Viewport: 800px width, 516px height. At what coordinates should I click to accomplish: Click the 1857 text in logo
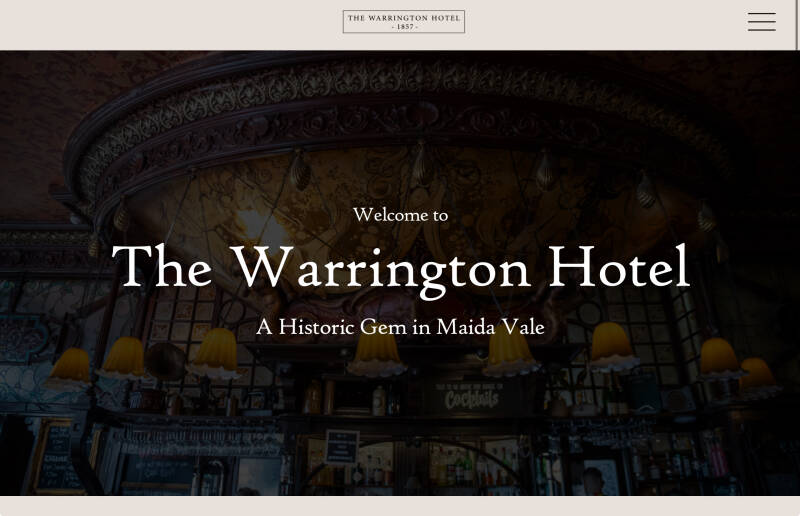(x=405, y=27)
